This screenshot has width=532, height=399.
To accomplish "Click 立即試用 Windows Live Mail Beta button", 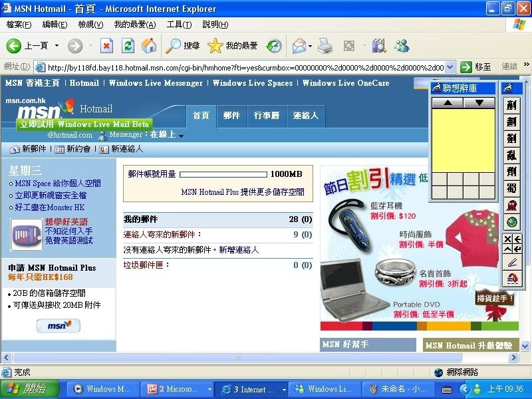I will click(x=84, y=124).
